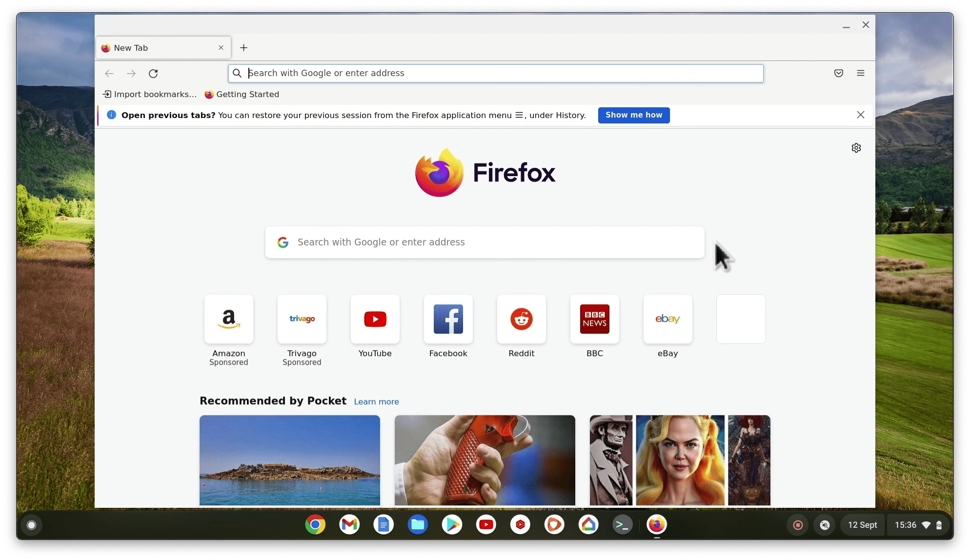Open the island seascape Pocket story
Screen dimensions: 970x560
[290, 460]
